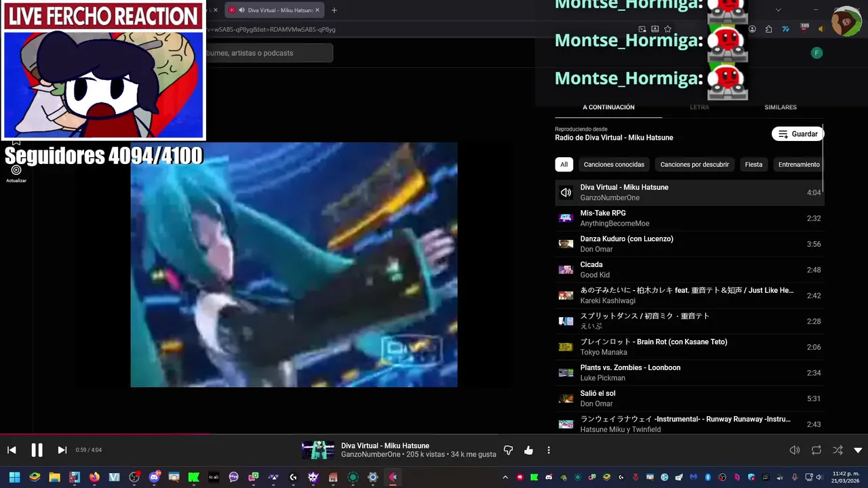This screenshot has width=868, height=488.
Task: Click the Diva Virtual now-playing queue row
Action: point(689,192)
